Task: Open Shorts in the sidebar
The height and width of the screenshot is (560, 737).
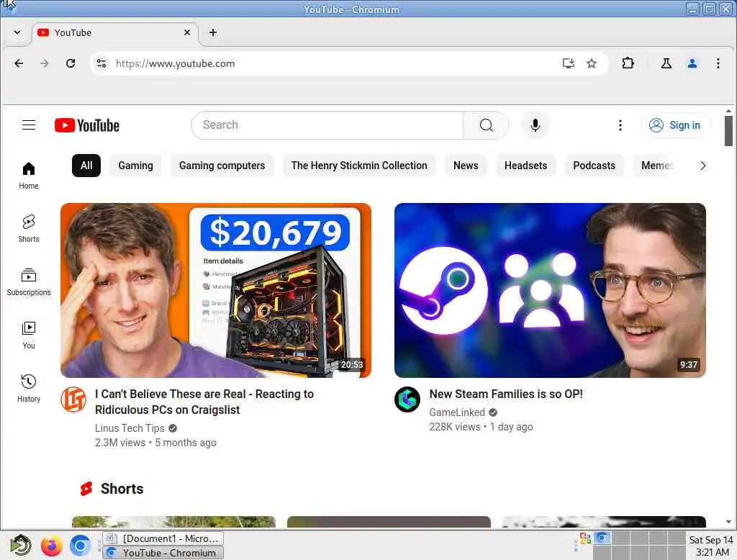Action: pyautogui.click(x=29, y=228)
